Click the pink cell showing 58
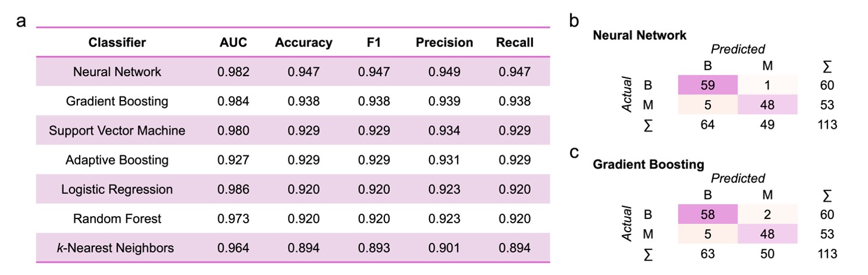Viewport: 868px width, 275px height. pyautogui.click(x=707, y=214)
